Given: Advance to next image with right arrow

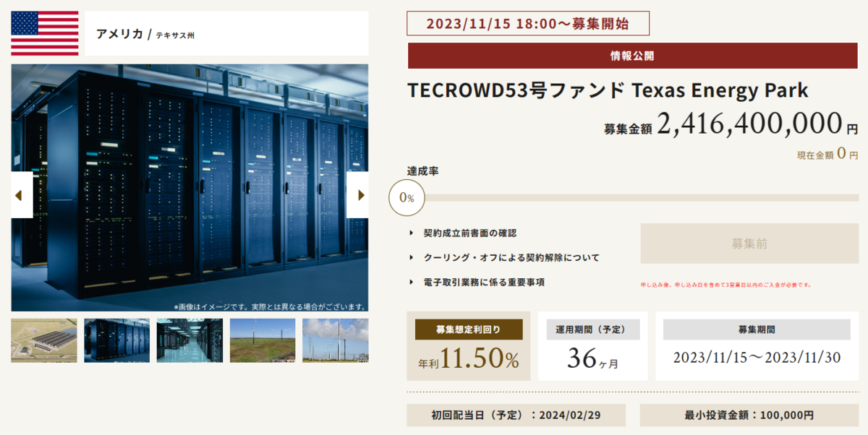Looking at the screenshot, I should [x=357, y=194].
